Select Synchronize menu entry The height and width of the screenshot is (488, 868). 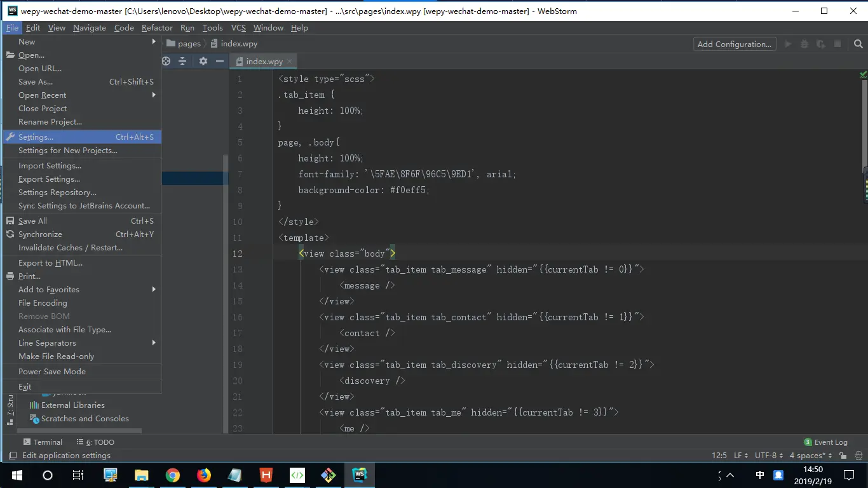(x=82, y=234)
